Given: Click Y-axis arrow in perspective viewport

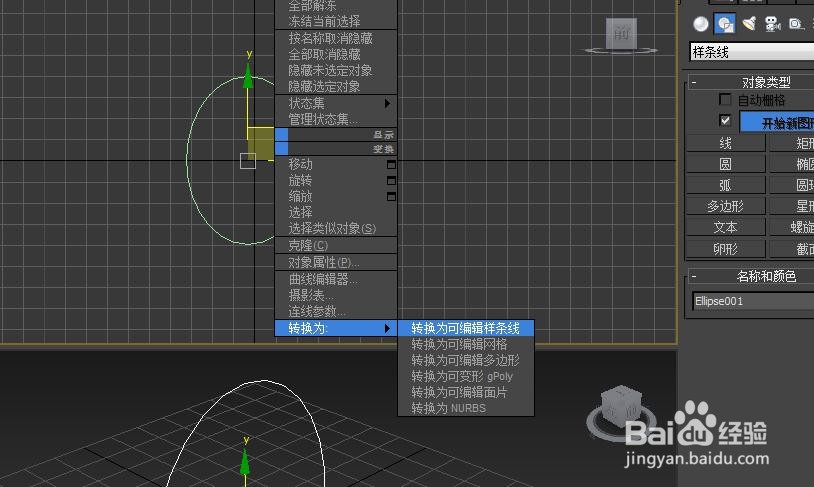Looking at the screenshot, I should pyautogui.click(x=245, y=462).
